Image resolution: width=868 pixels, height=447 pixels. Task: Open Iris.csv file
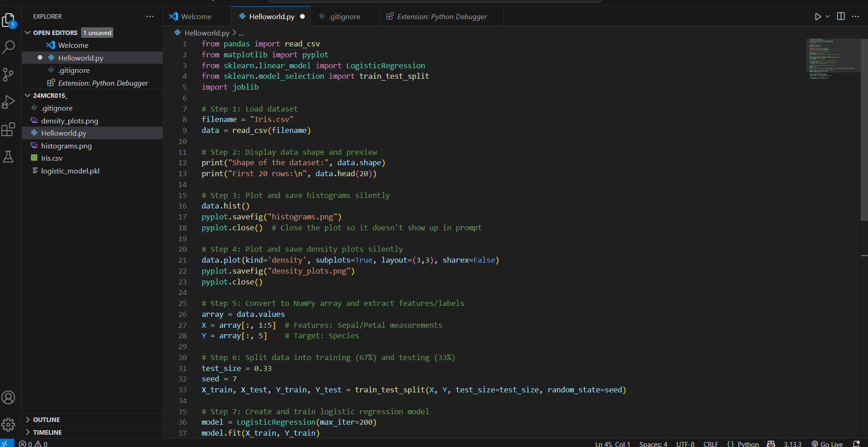point(92,158)
